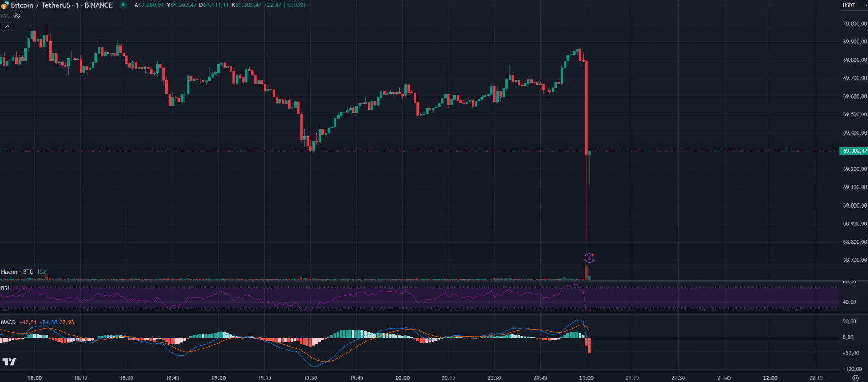
Task: Click the 19:00 time axis label
Action: coord(218,378)
